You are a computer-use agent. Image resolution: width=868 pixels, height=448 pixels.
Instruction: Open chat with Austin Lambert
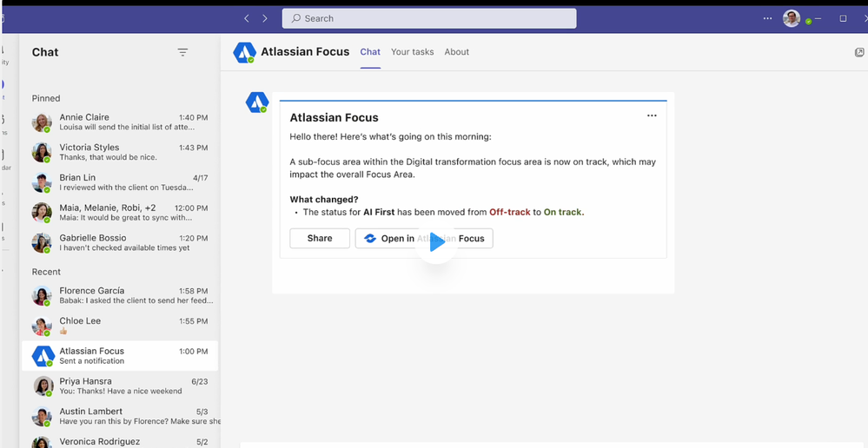pos(120,416)
